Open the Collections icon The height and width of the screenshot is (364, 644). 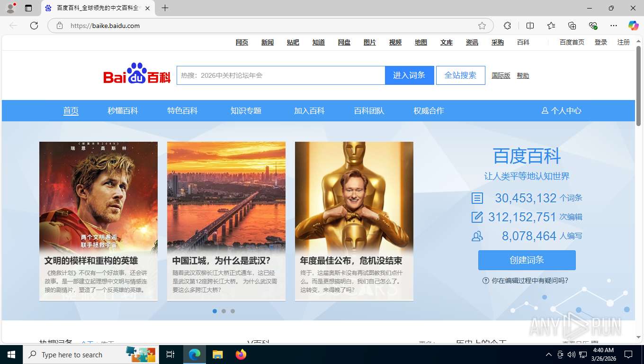572,26
